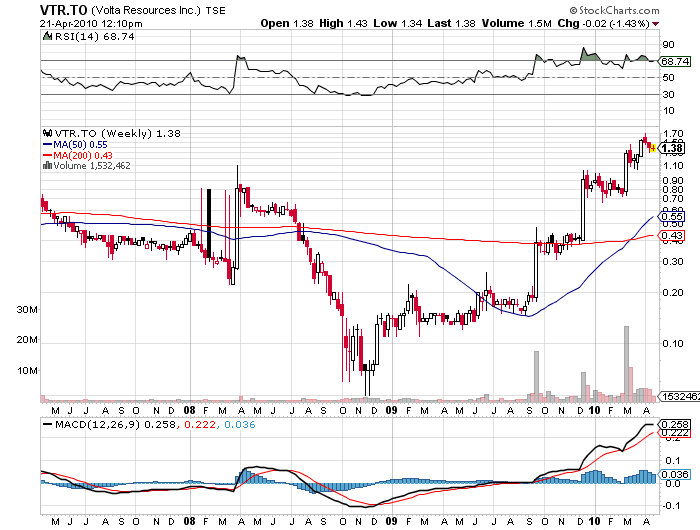This screenshot has height=530, width=700.
Task: Click the 90 level on RSI scale
Action: 668,45
